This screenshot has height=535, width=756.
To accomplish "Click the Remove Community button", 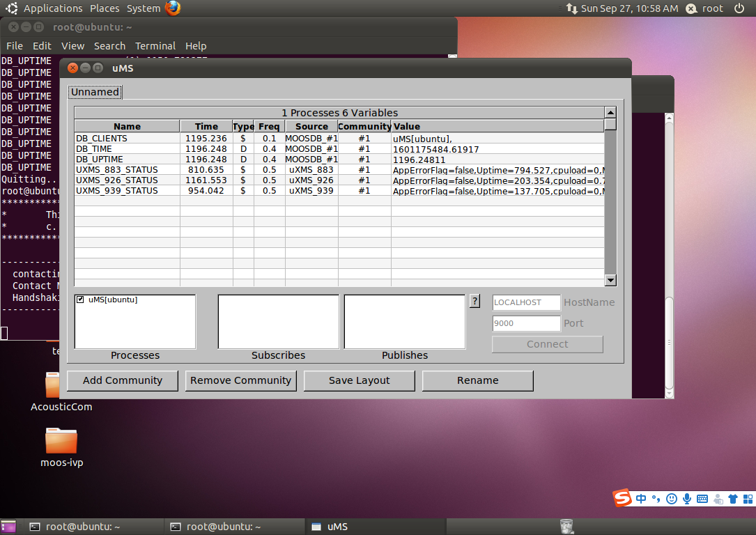I will [x=240, y=380].
